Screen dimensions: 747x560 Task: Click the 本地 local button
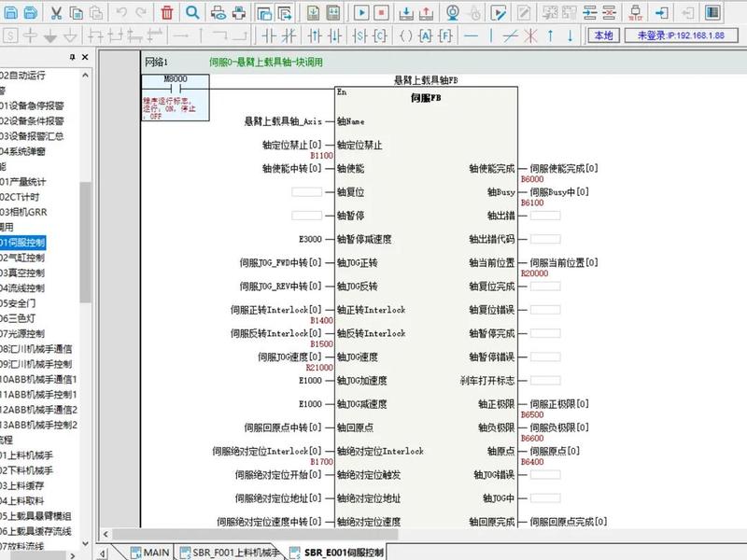(x=603, y=35)
